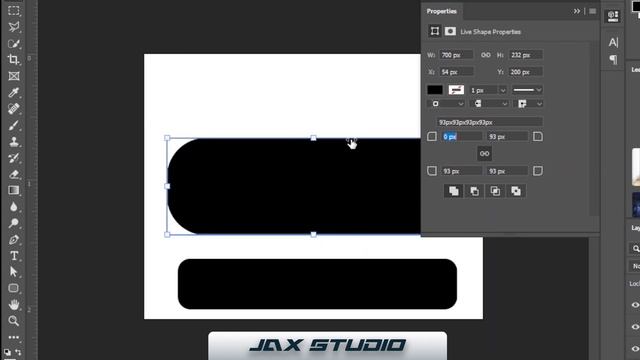Viewport: 640px width, 360px height.
Task: Open the shape fill color swatch
Action: [x=435, y=90]
